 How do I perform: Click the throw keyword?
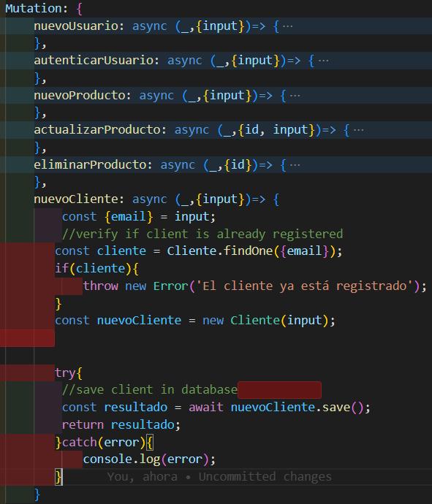click(x=101, y=286)
